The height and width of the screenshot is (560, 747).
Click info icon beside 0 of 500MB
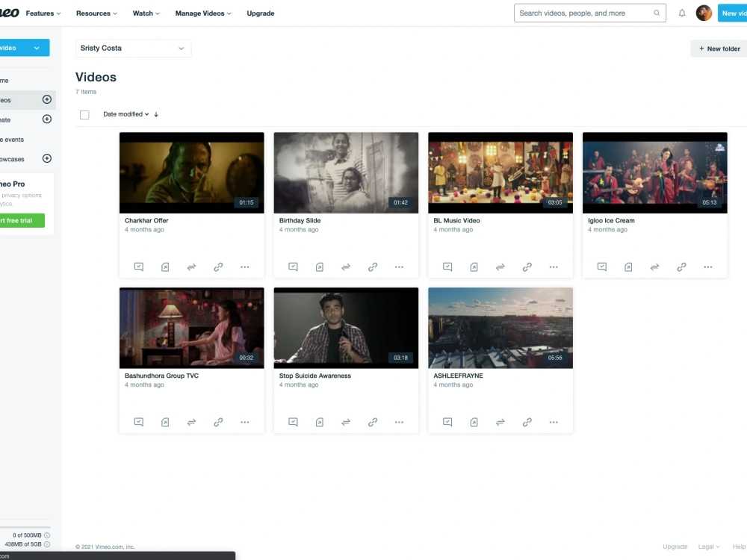click(x=47, y=535)
